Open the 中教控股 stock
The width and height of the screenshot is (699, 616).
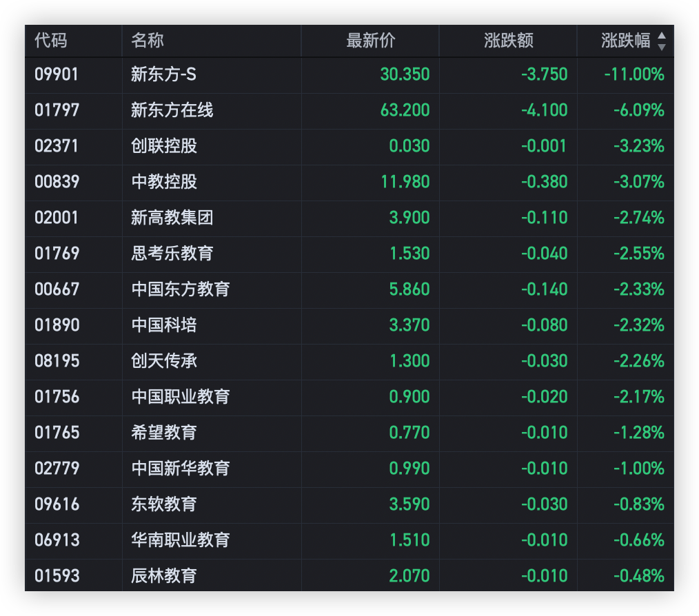[164, 182]
